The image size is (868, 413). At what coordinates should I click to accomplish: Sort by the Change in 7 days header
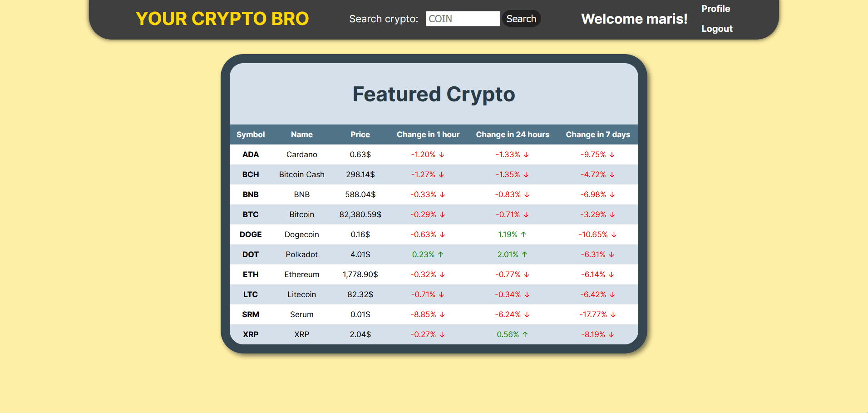click(x=597, y=134)
